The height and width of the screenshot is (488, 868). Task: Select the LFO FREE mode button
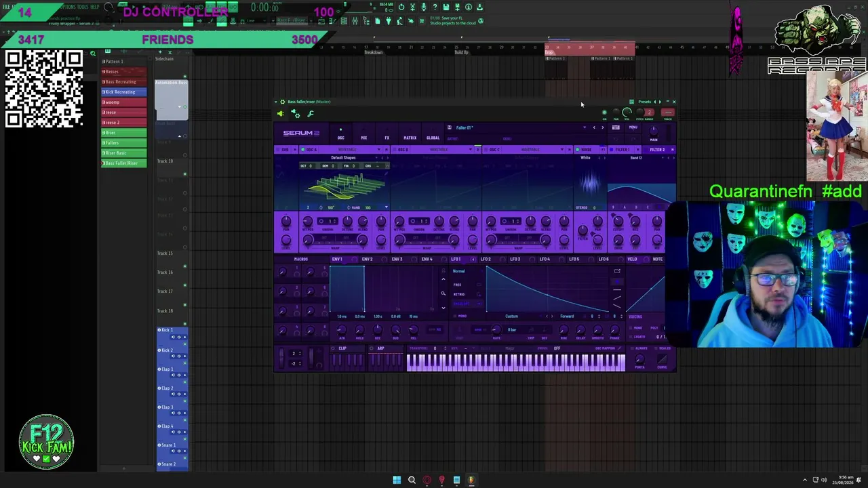pos(458,285)
